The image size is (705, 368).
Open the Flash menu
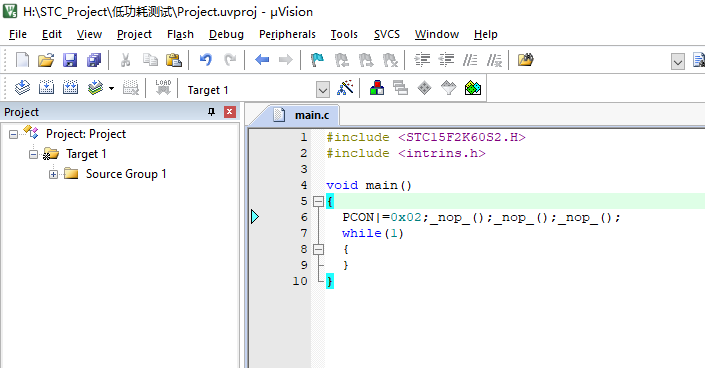click(x=180, y=35)
